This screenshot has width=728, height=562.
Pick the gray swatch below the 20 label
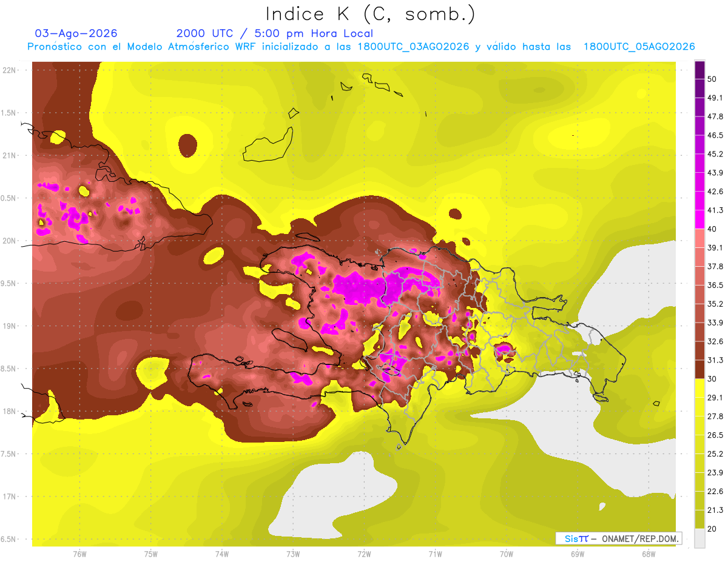(x=700, y=538)
